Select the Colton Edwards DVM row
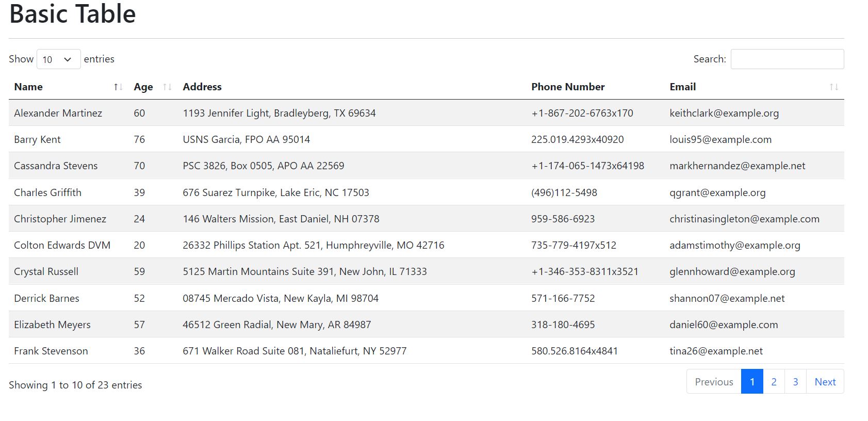 tap(426, 245)
